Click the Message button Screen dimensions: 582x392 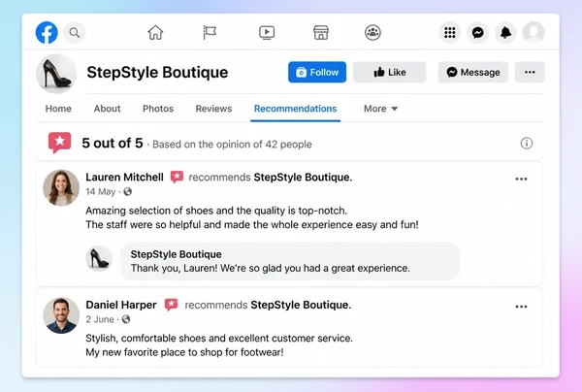473,72
